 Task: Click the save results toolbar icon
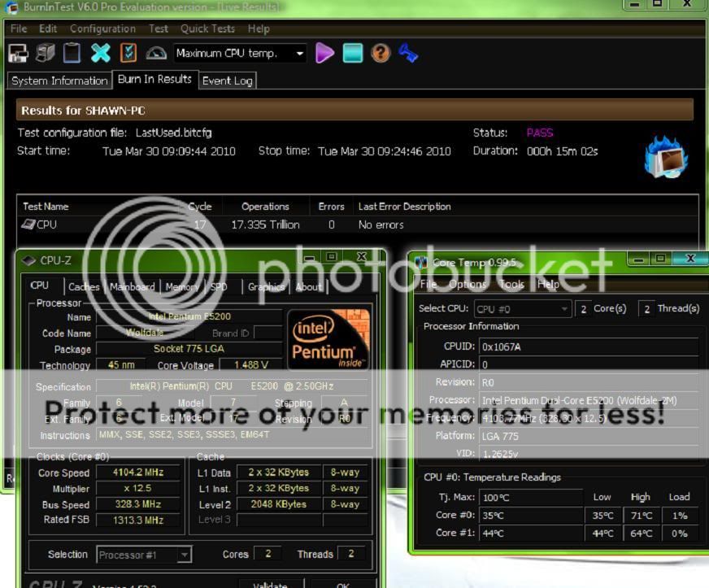coord(18,54)
